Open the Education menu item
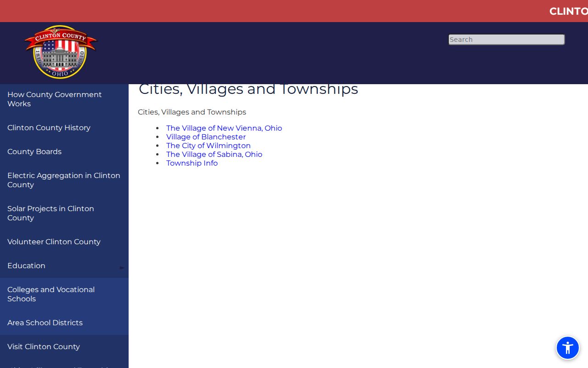588x368 pixels. click(x=64, y=265)
